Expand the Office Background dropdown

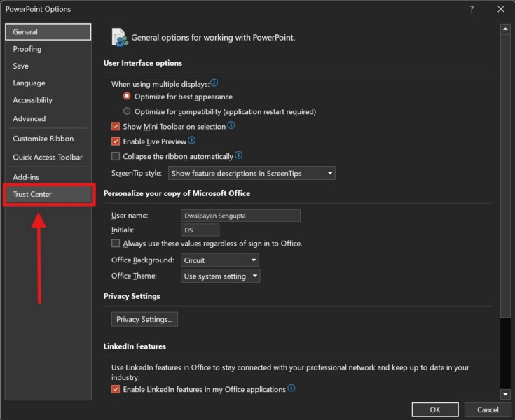pos(219,260)
